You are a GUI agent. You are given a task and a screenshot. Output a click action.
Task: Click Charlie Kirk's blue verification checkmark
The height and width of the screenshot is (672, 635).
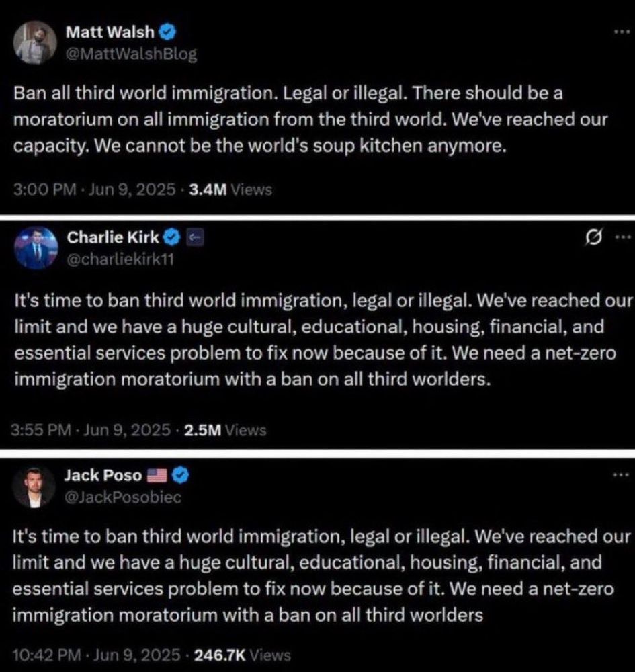click(x=173, y=237)
